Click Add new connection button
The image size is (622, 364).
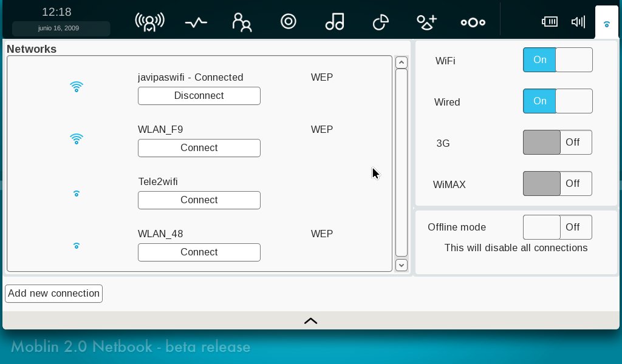[53, 294]
